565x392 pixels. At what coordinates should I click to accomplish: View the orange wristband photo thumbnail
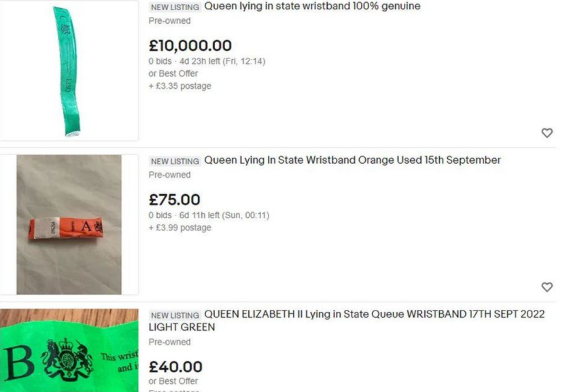(x=69, y=225)
